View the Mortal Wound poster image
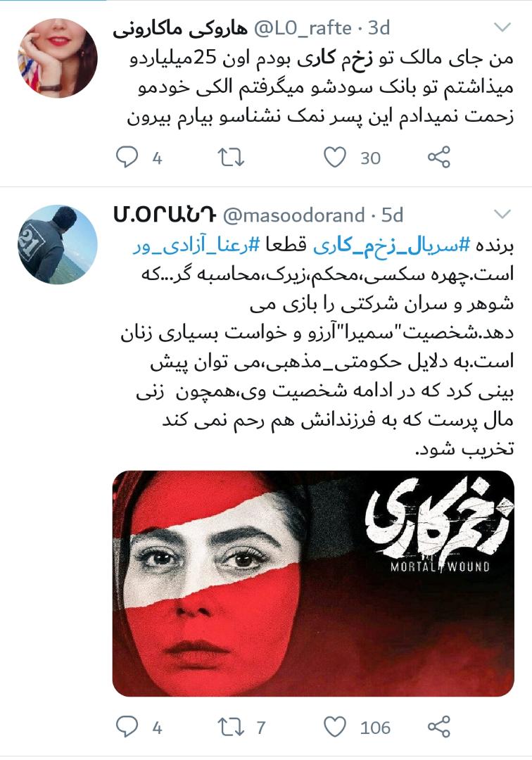Screen dimensions: 532x760 [313, 583]
